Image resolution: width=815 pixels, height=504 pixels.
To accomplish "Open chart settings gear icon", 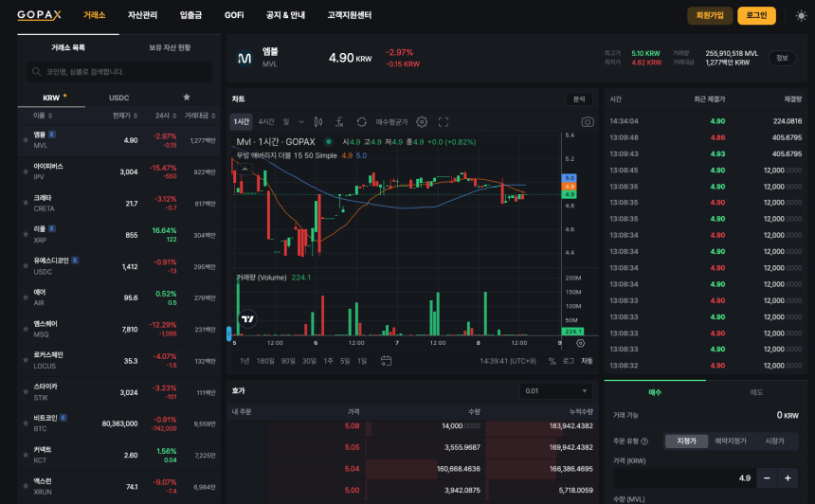I will tap(422, 122).
